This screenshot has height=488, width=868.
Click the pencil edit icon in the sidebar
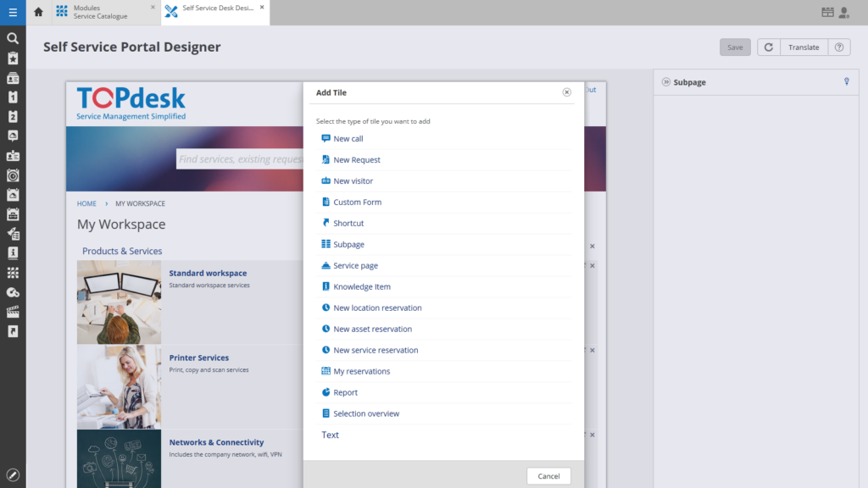tap(13, 474)
